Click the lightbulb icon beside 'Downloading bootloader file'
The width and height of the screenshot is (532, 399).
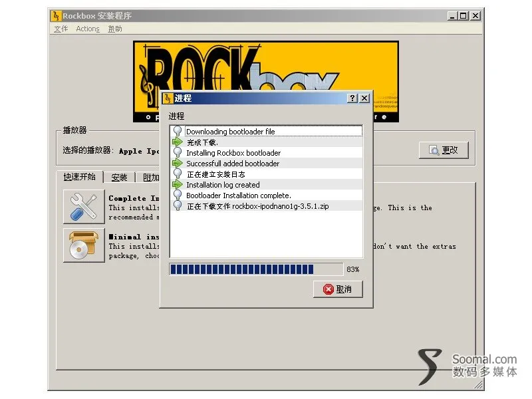point(178,131)
